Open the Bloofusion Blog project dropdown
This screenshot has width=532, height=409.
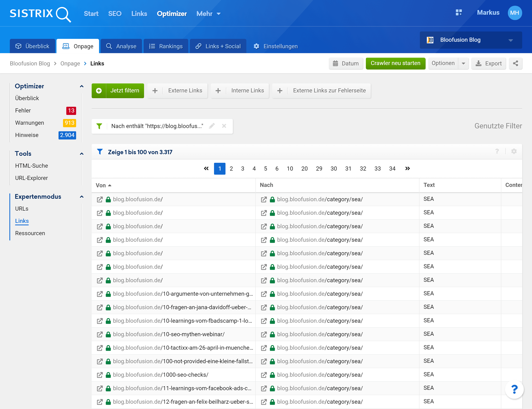471,40
